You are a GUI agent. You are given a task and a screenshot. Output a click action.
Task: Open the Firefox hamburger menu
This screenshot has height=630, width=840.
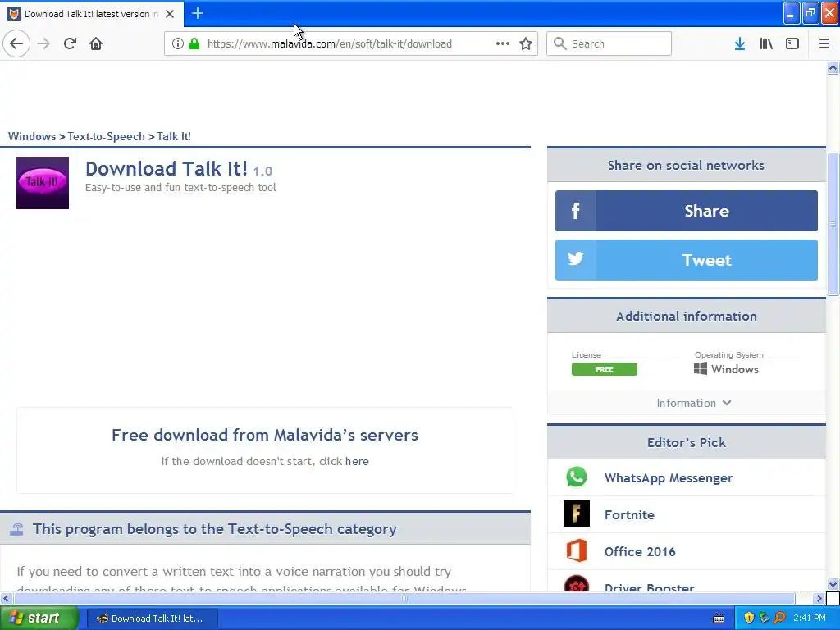[x=824, y=43]
